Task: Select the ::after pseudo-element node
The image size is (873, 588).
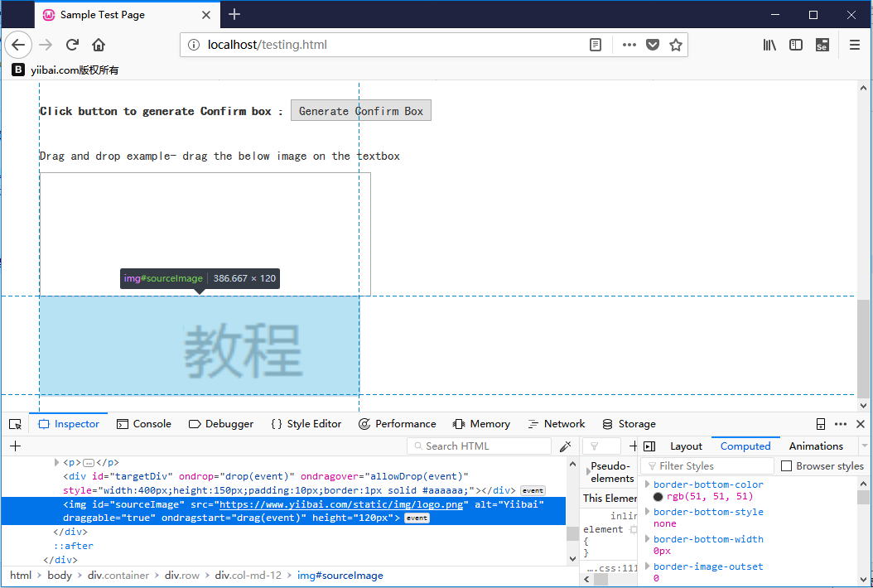Action: (74, 546)
